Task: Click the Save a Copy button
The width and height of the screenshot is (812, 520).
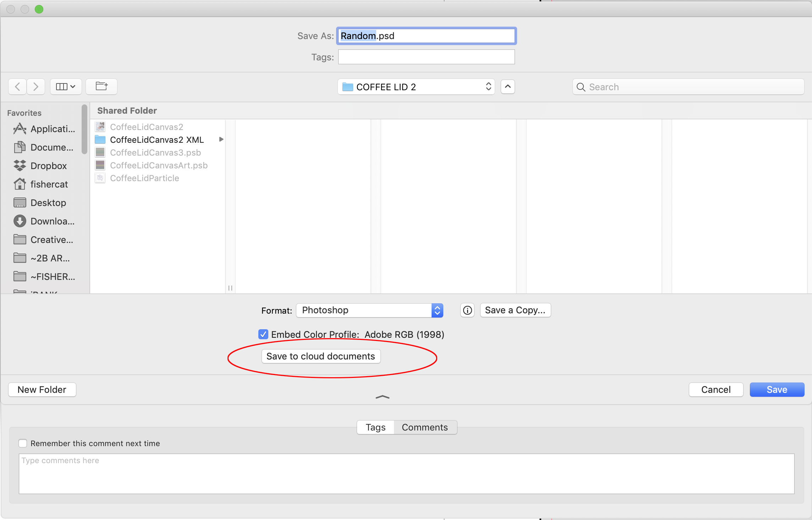Action: click(513, 310)
